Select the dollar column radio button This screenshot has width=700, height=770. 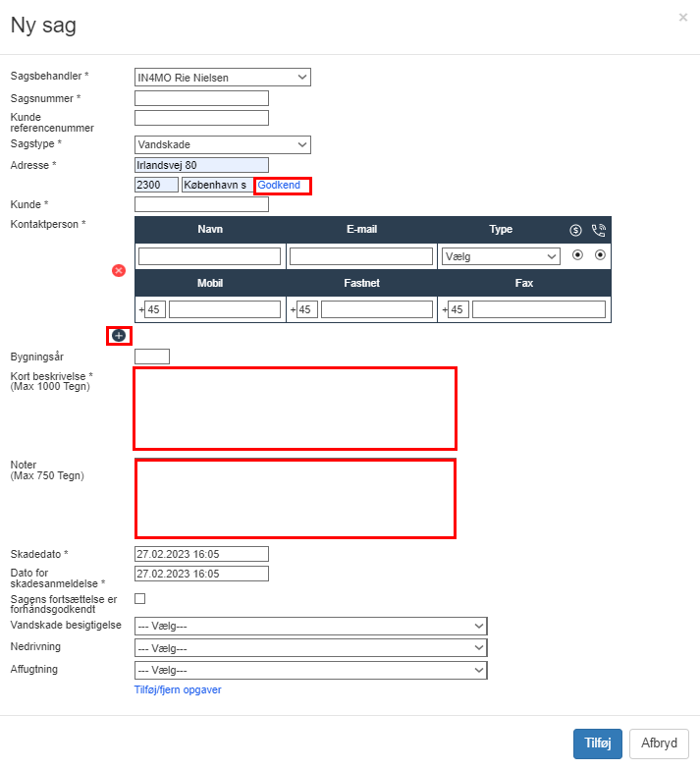pyautogui.click(x=576, y=254)
